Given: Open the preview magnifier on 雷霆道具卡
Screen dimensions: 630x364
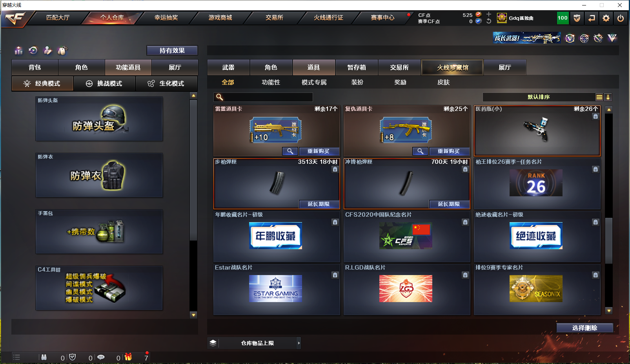Looking at the screenshot, I should click(x=290, y=151).
